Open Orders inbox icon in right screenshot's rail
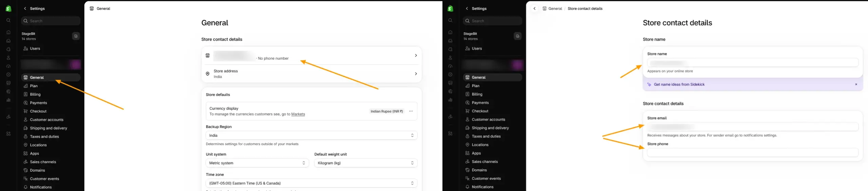Viewport: 868px width, 191px height. 450,41
